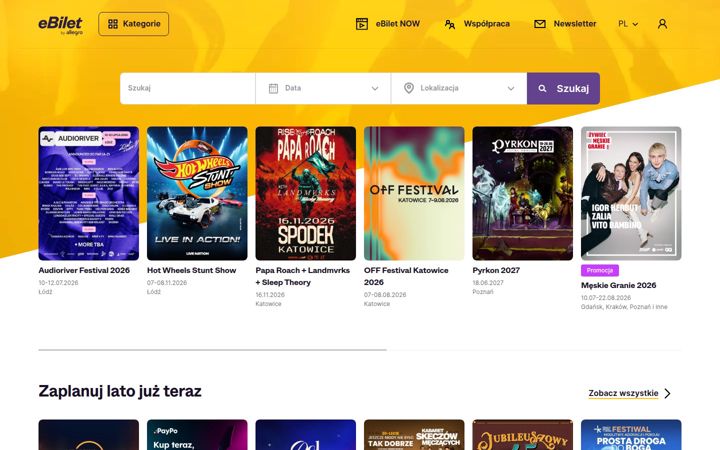Image resolution: width=720 pixels, height=450 pixels.
Task: Expand the PL language dropdown
Action: click(x=628, y=24)
